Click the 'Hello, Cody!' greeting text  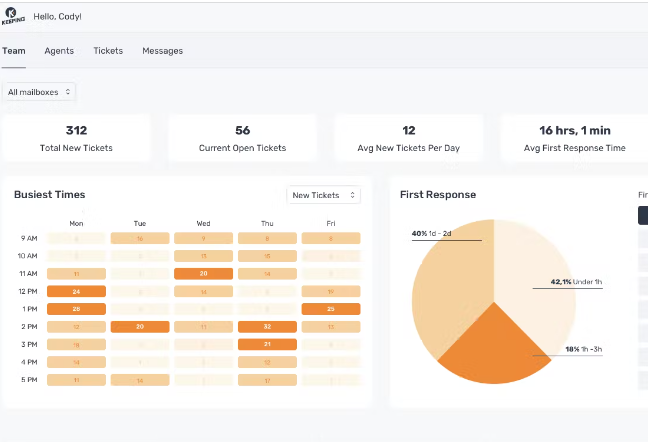pyautogui.click(x=57, y=17)
